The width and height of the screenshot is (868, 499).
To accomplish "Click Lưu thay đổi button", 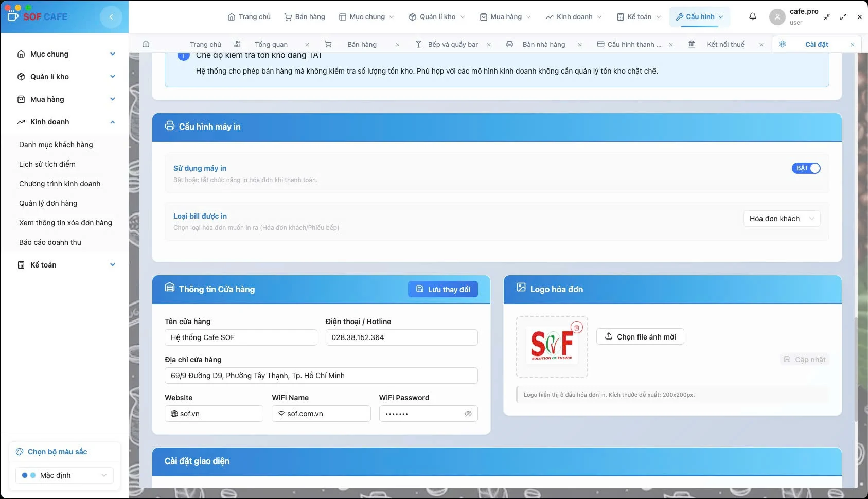I will [x=443, y=289].
